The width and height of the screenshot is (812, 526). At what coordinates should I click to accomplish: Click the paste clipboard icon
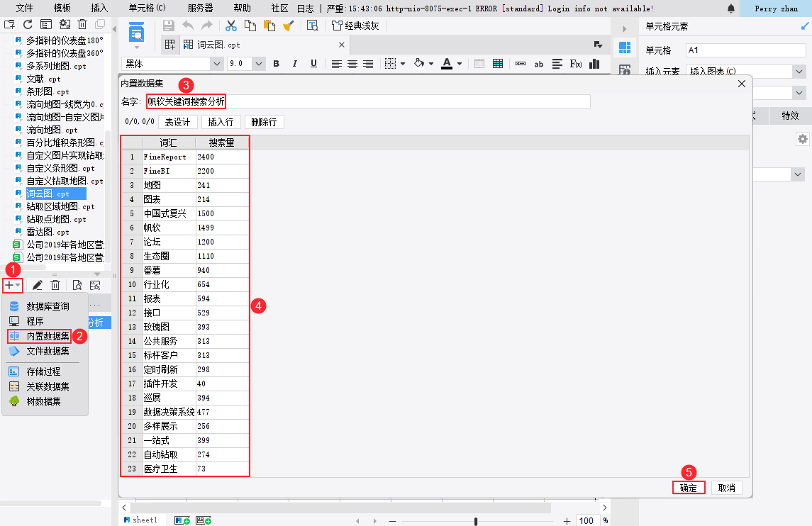click(x=269, y=26)
